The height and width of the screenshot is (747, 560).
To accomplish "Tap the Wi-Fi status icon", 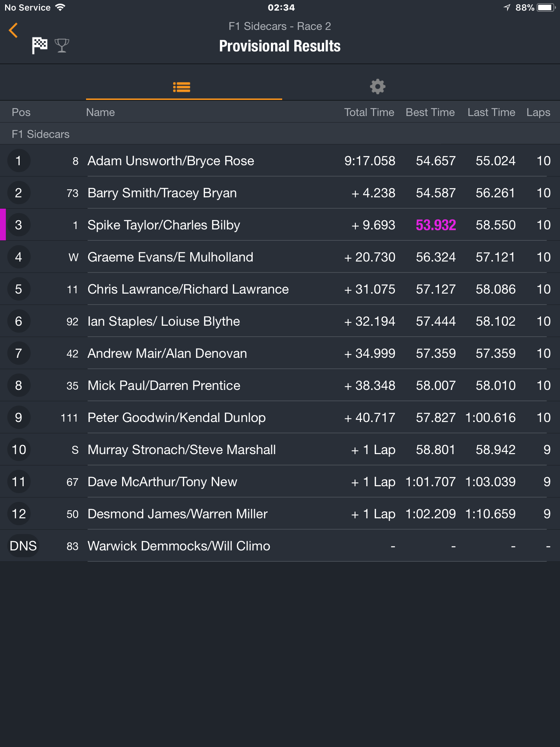I will 61,7.
